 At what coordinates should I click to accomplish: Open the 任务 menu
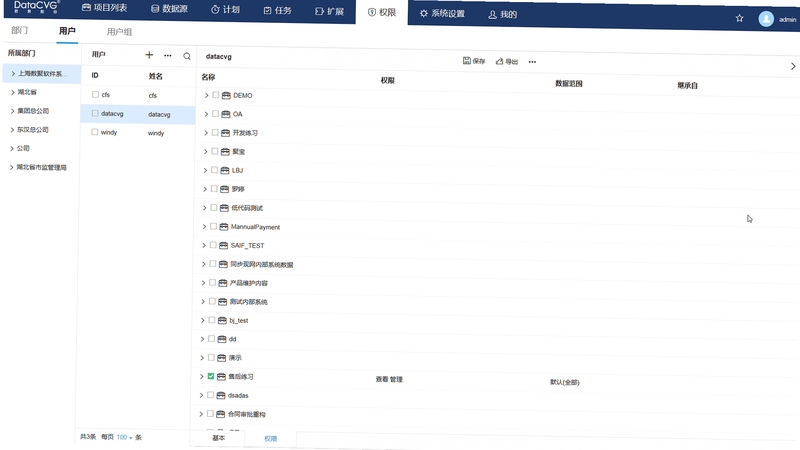(x=278, y=10)
